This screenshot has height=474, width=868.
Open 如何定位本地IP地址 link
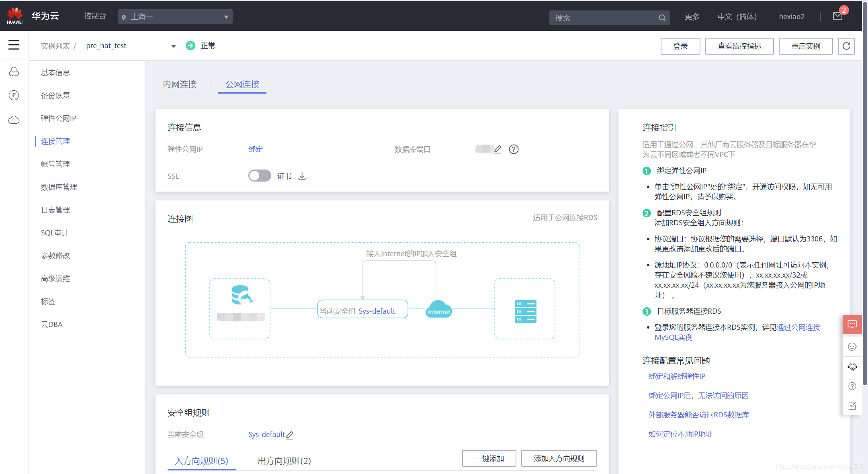pyautogui.click(x=680, y=434)
